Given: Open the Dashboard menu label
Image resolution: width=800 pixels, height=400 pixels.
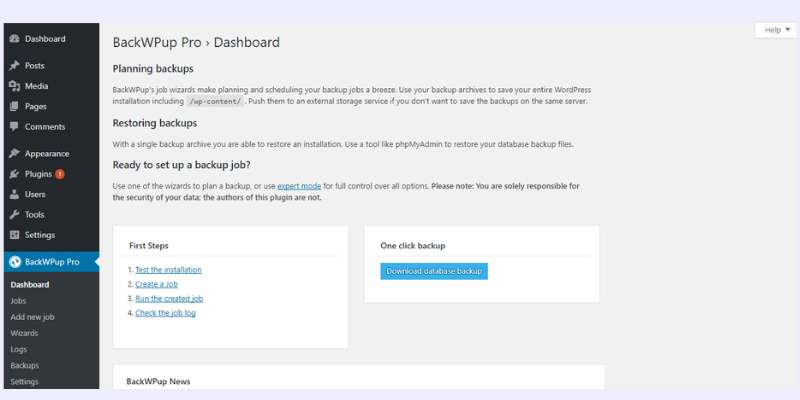Looking at the screenshot, I should (x=45, y=39).
